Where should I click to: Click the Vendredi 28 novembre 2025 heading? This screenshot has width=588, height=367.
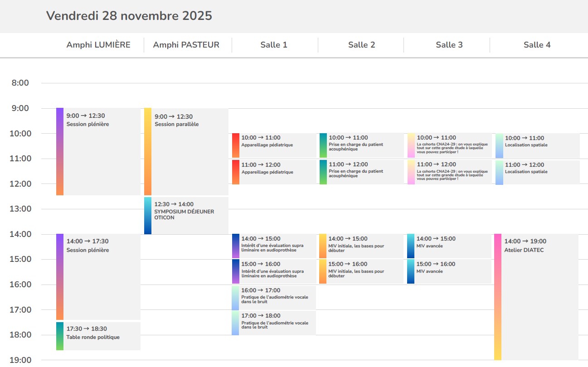pos(129,16)
